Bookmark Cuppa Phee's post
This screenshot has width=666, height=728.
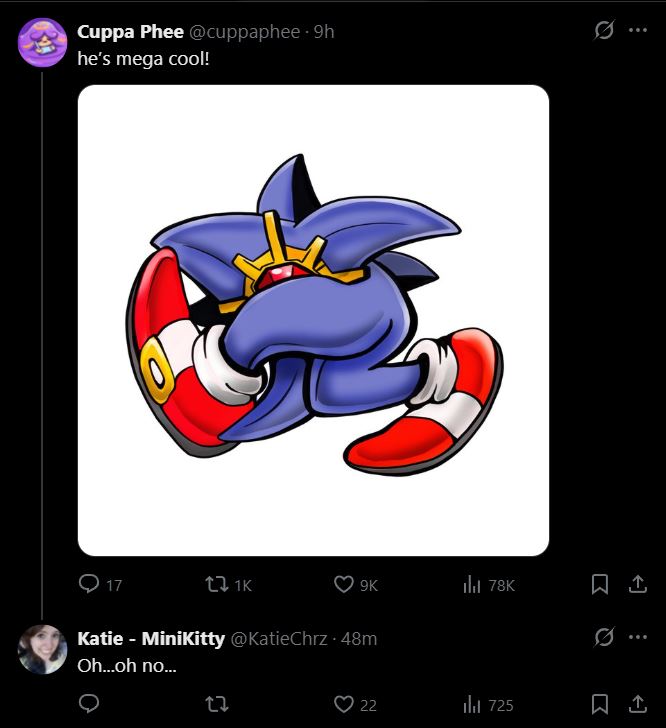(x=600, y=585)
